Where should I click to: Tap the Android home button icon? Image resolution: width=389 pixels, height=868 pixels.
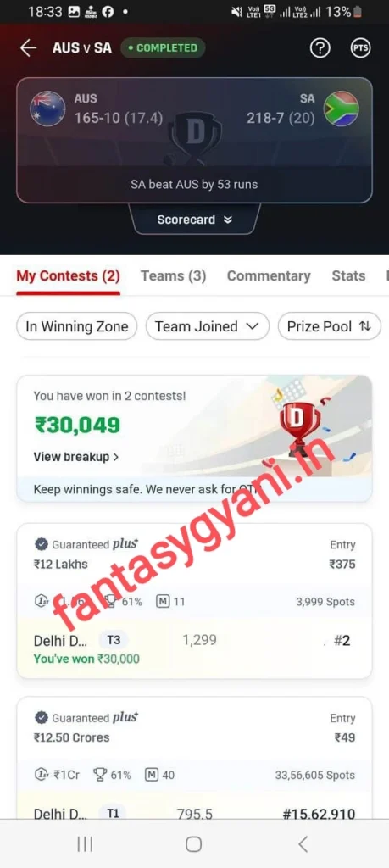(x=194, y=843)
